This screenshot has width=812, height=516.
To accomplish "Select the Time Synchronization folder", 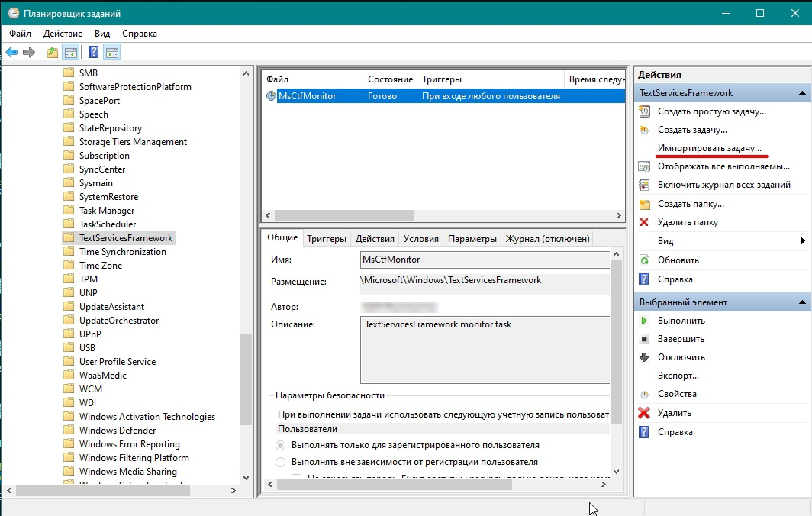I will (123, 252).
